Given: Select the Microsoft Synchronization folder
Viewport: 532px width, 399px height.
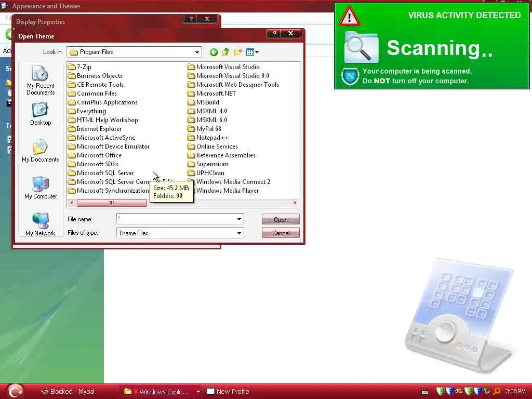Looking at the screenshot, I should 109,190.
